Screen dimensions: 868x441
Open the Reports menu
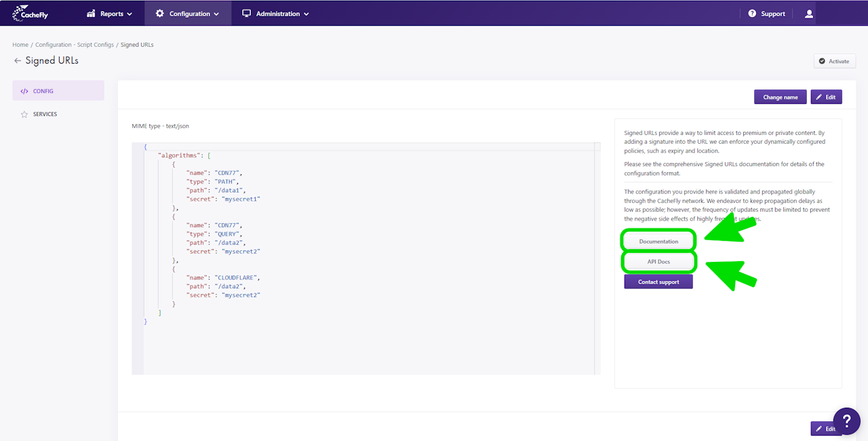110,14
